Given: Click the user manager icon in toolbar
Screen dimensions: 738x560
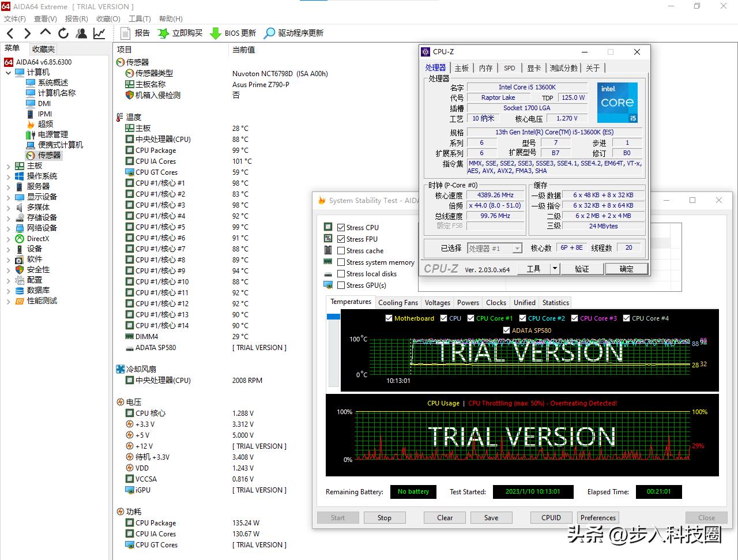Looking at the screenshot, I should 81,33.
